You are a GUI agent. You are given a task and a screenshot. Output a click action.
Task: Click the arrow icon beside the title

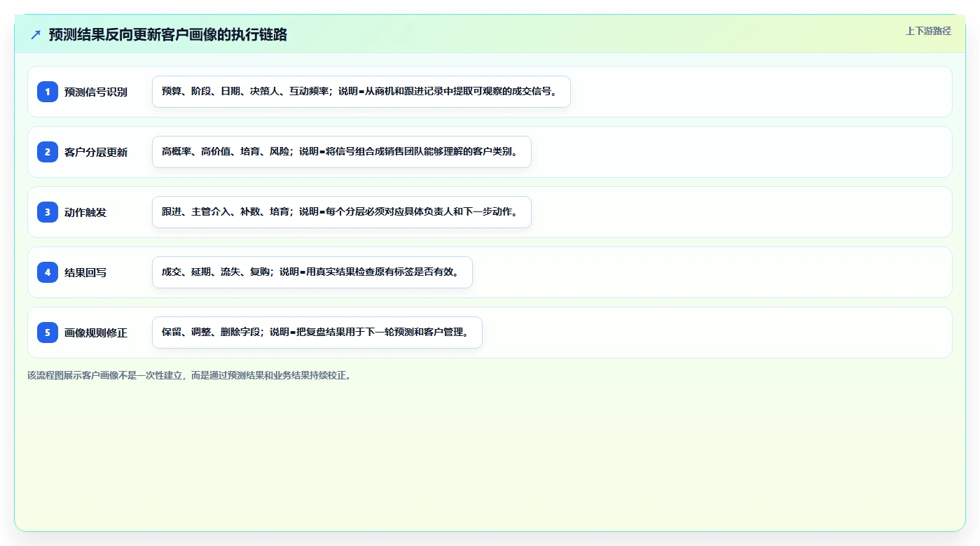coord(36,35)
